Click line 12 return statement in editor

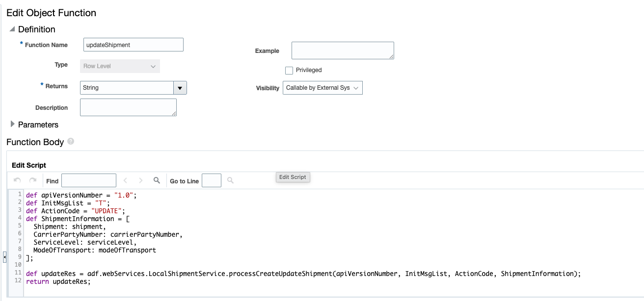59,281
